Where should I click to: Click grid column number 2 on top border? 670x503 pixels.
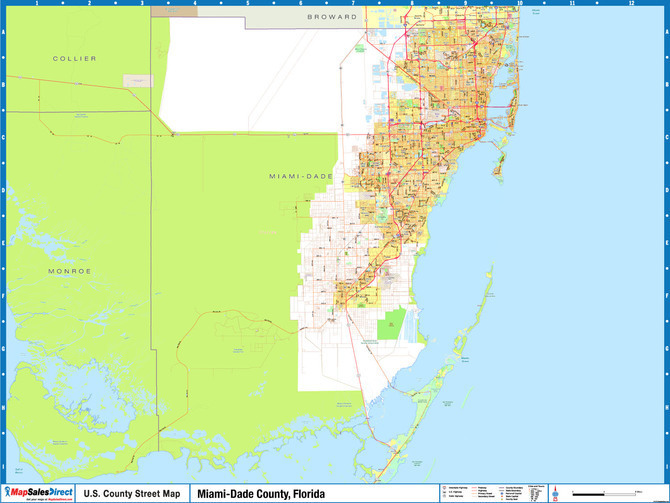89,3
